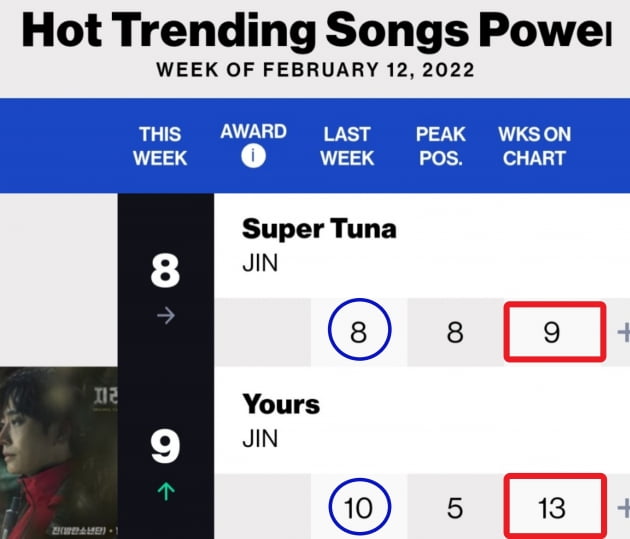Click the LAST WEEK column header

[347, 146]
